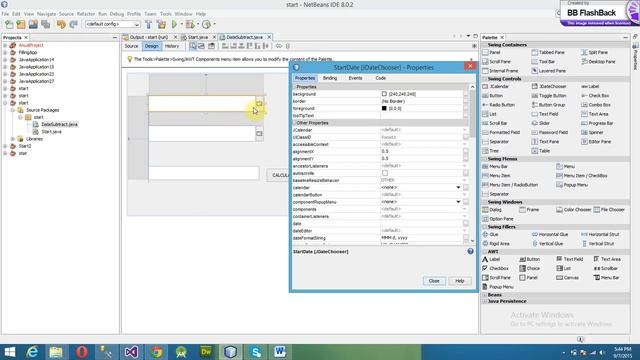Pick Slider component from the Palette

[541, 123]
